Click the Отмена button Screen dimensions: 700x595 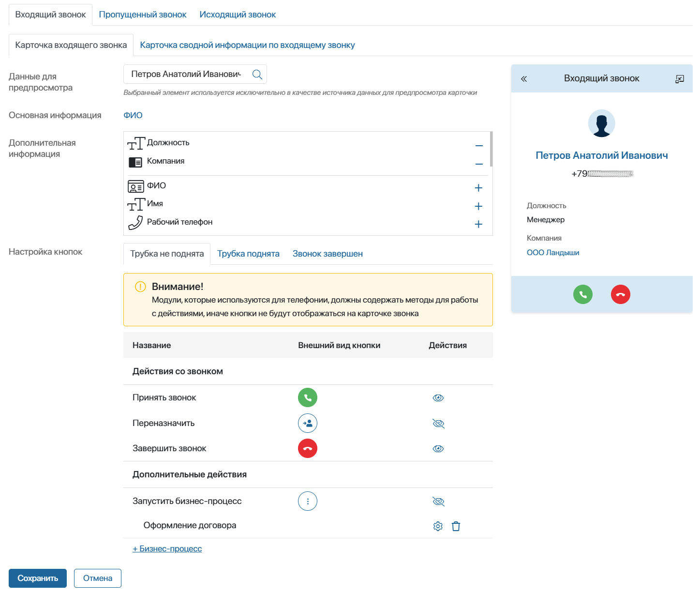click(98, 578)
